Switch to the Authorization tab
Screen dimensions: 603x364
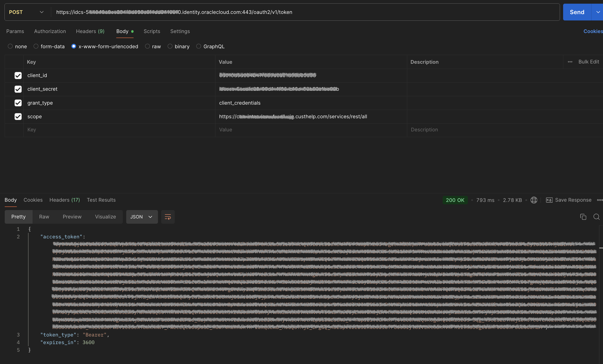click(x=50, y=31)
